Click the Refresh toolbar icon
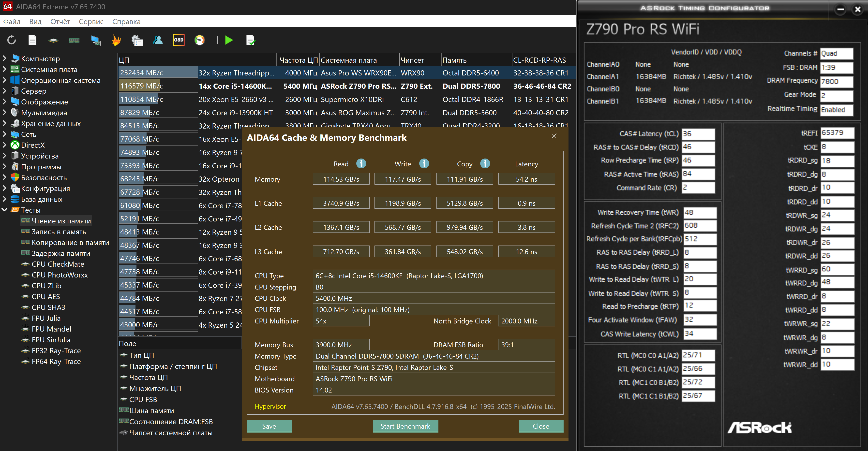Screen dimensions: 868x451 12,40
